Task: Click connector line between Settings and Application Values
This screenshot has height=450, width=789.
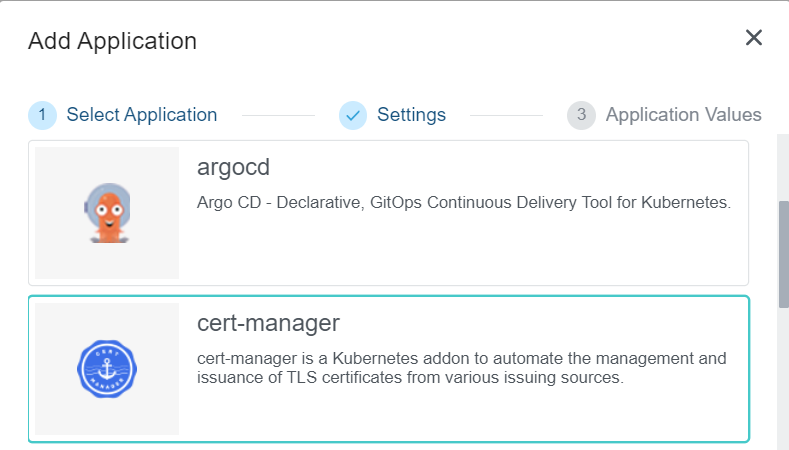Action: (x=506, y=116)
